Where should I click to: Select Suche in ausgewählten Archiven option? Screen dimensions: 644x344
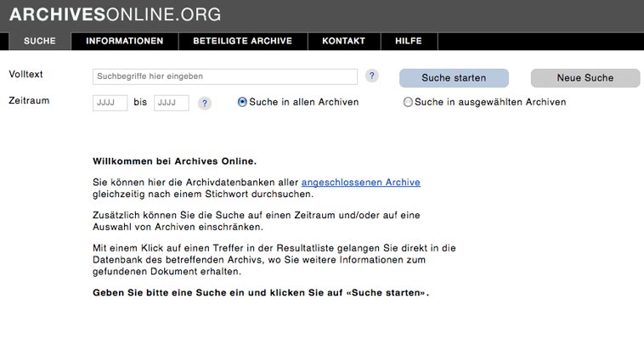pyautogui.click(x=408, y=102)
